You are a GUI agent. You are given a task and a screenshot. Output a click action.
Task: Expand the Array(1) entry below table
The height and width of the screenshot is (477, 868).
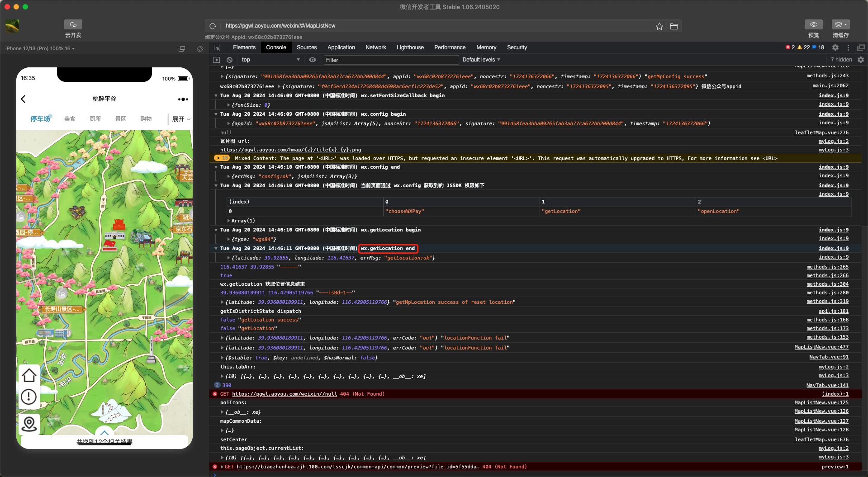(229, 221)
